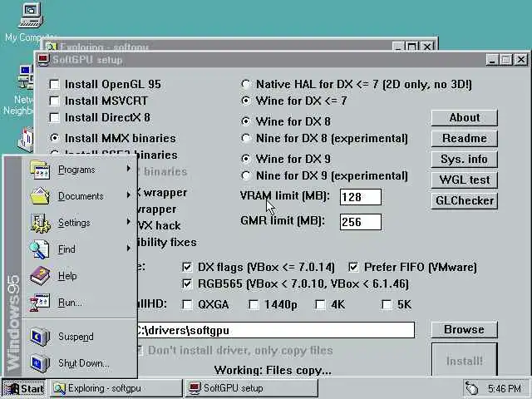Expand the Find submenu arrow

[129, 248]
